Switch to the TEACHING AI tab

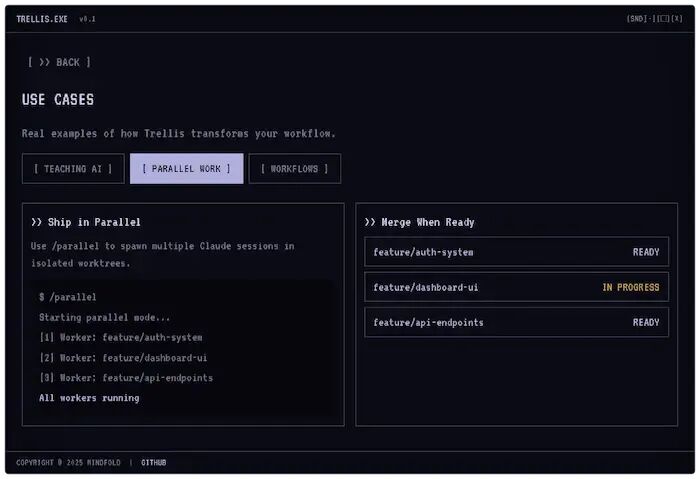73,169
